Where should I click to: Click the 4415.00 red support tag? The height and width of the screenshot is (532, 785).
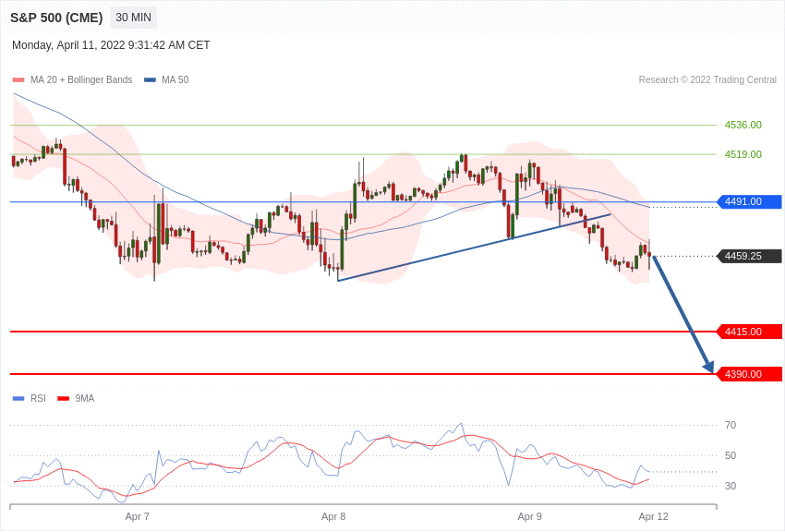point(750,332)
